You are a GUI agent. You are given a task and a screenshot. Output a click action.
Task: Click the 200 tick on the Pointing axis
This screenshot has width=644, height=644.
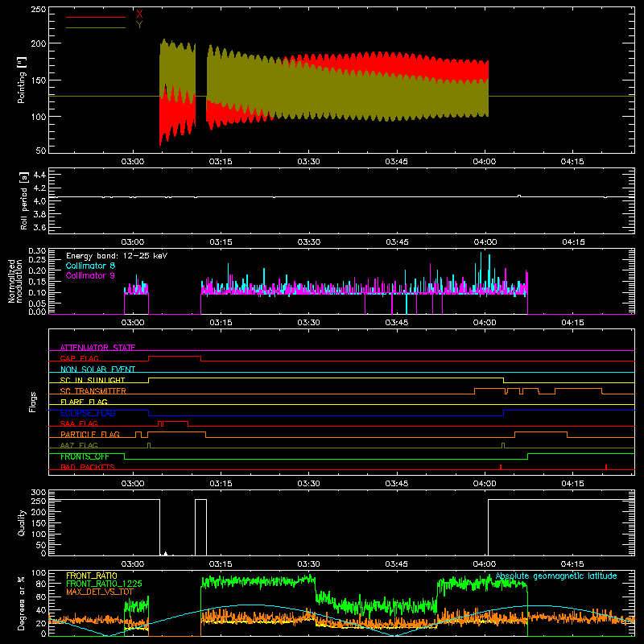39,43
